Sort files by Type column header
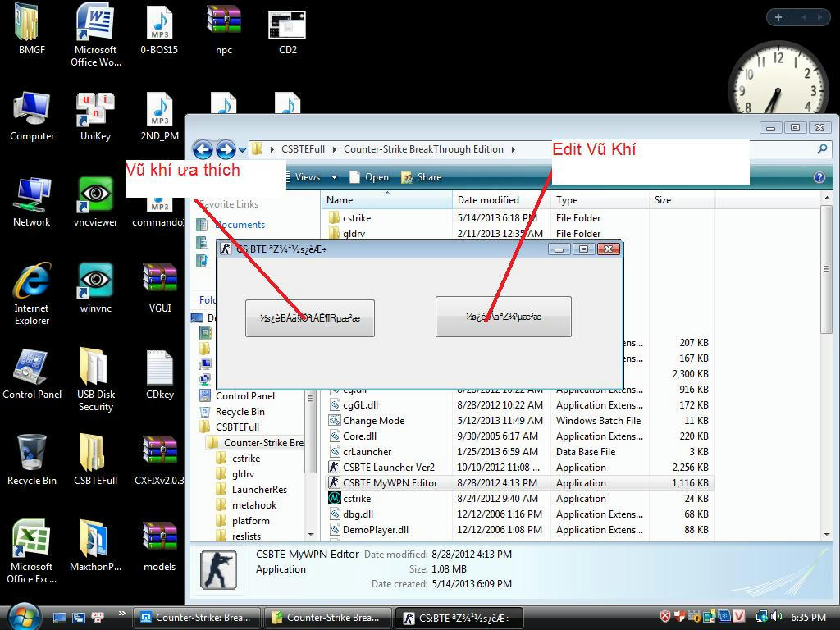 pyautogui.click(x=600, y=200)
